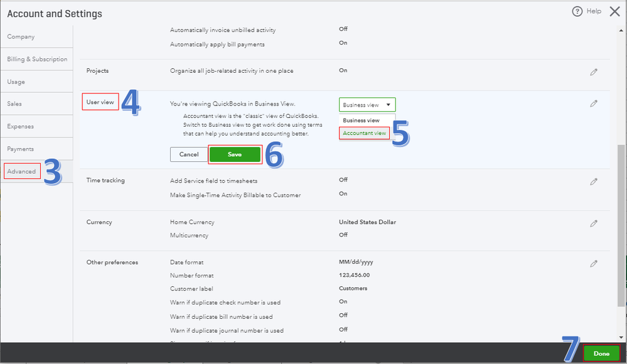Edit Time tracking with pencil icon
Screen dimensions: 627x364
[594, 181]
